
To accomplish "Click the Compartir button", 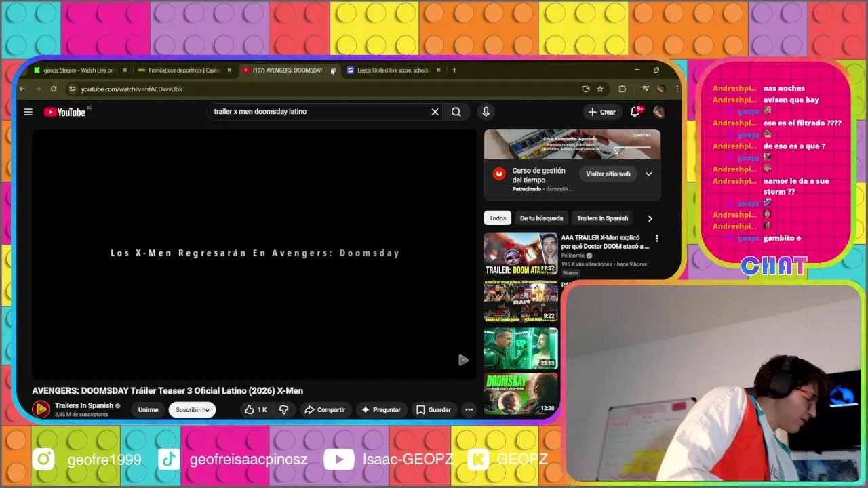I will (x=325, y=409).
